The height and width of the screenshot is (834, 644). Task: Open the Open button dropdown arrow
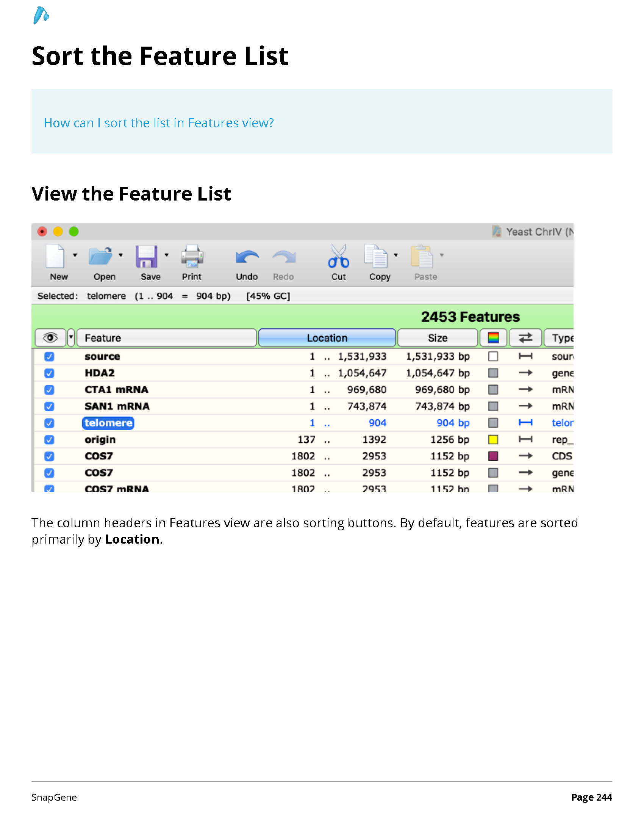[x=120, y=255]
